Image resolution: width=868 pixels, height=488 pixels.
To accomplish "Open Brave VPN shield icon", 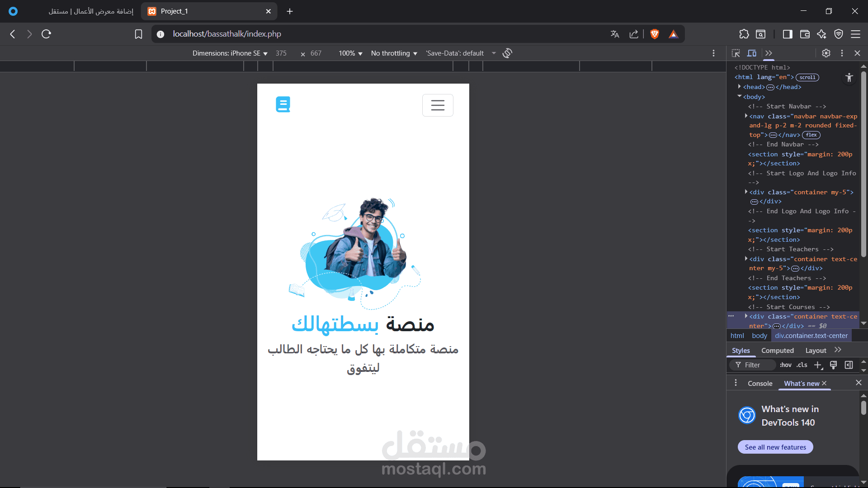I will (x=839, y=34).
